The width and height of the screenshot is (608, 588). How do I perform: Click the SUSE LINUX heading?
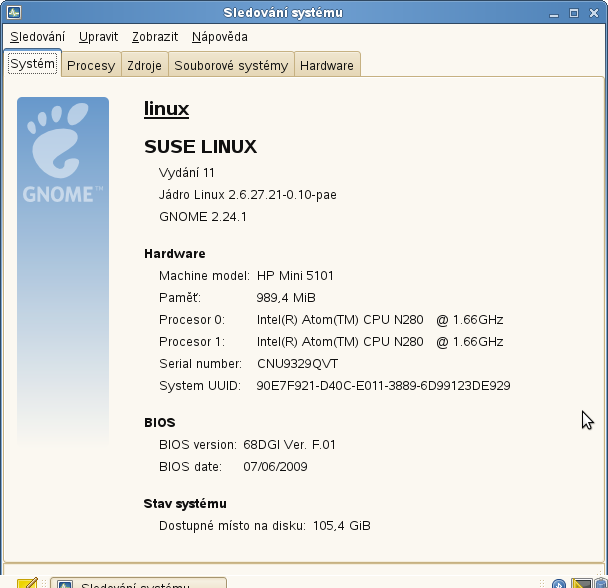coord(200,147)
